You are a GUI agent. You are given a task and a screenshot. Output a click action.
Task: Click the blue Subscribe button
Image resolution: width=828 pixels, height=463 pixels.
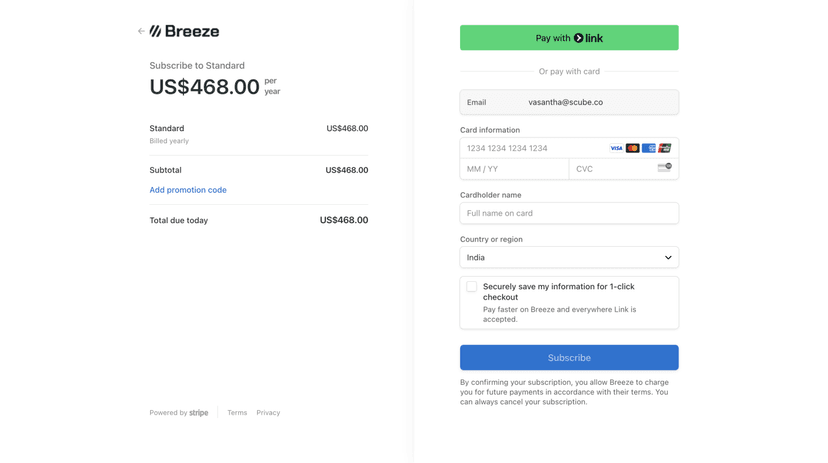coord(569,358)
